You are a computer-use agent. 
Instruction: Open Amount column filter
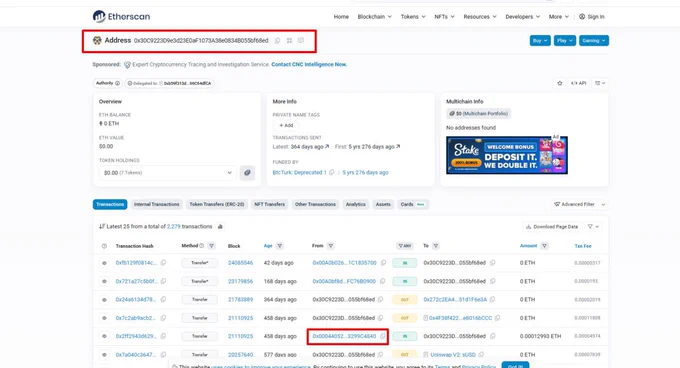(544, 246)
